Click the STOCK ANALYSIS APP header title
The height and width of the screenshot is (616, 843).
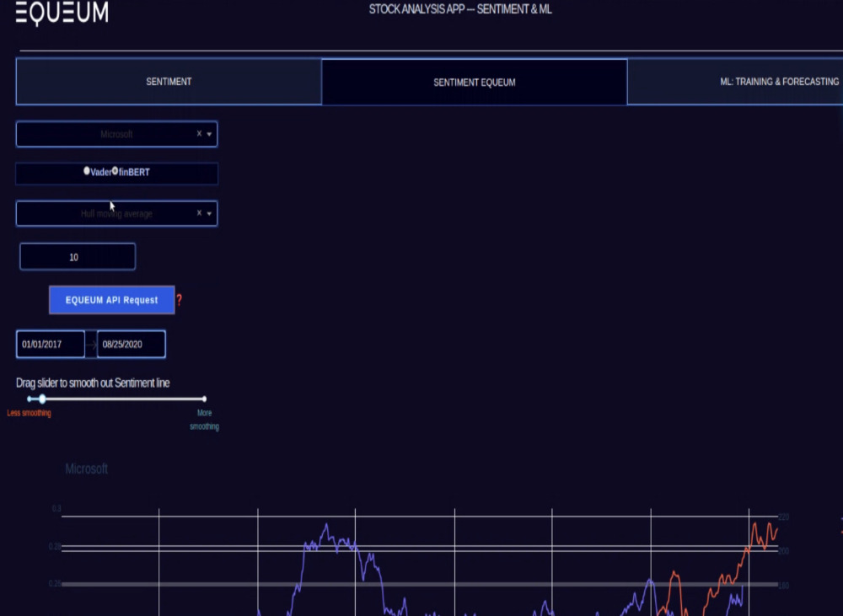coord(460,9)
